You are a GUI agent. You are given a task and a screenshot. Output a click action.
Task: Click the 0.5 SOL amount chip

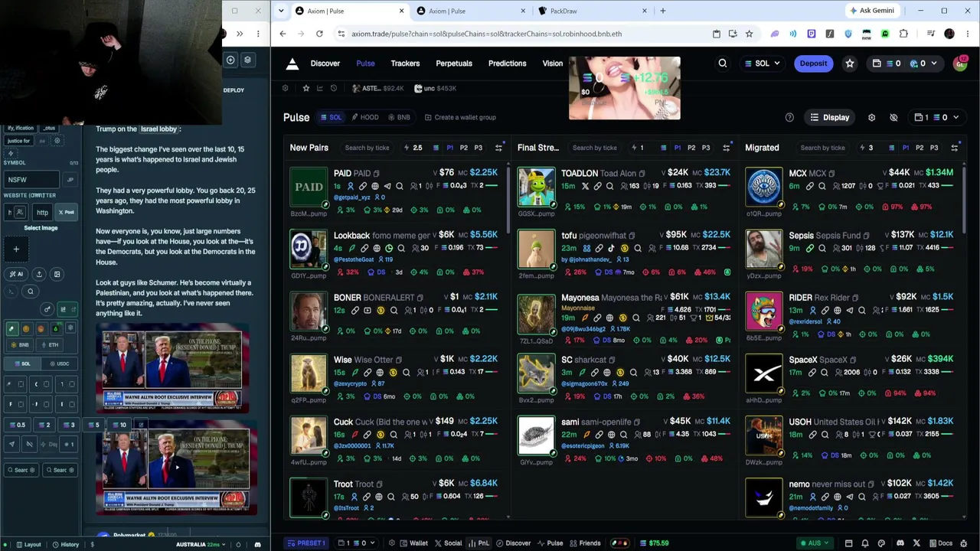[17, 425]
